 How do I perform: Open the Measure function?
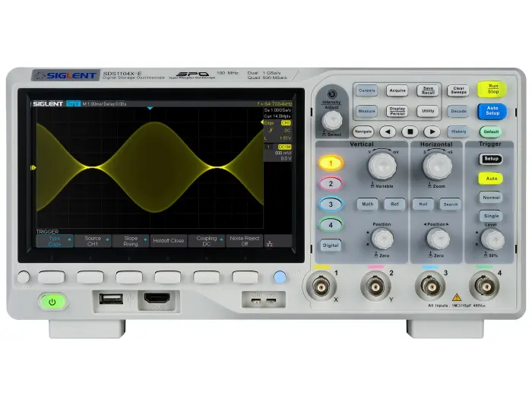pos(367,111)
